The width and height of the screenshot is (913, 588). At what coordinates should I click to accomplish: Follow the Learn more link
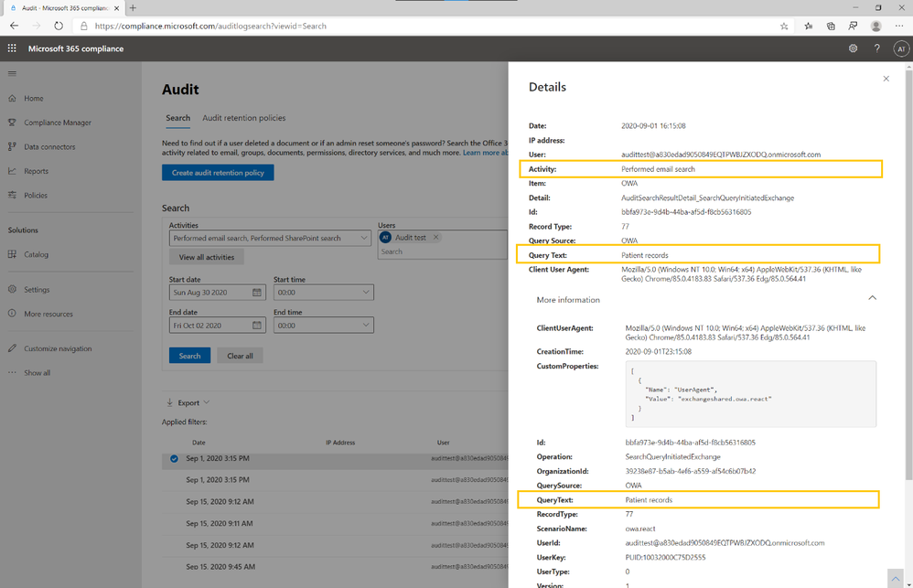(x=485, y=153)
